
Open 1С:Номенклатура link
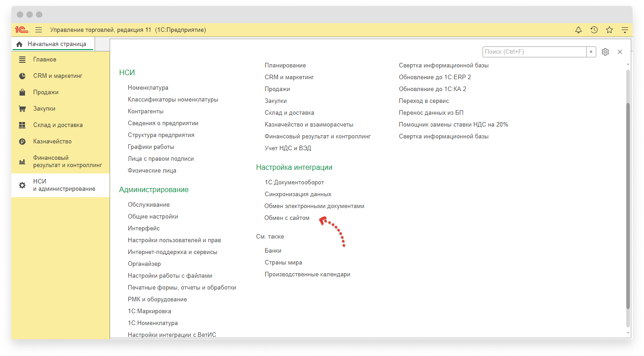(x=153, y=323)
